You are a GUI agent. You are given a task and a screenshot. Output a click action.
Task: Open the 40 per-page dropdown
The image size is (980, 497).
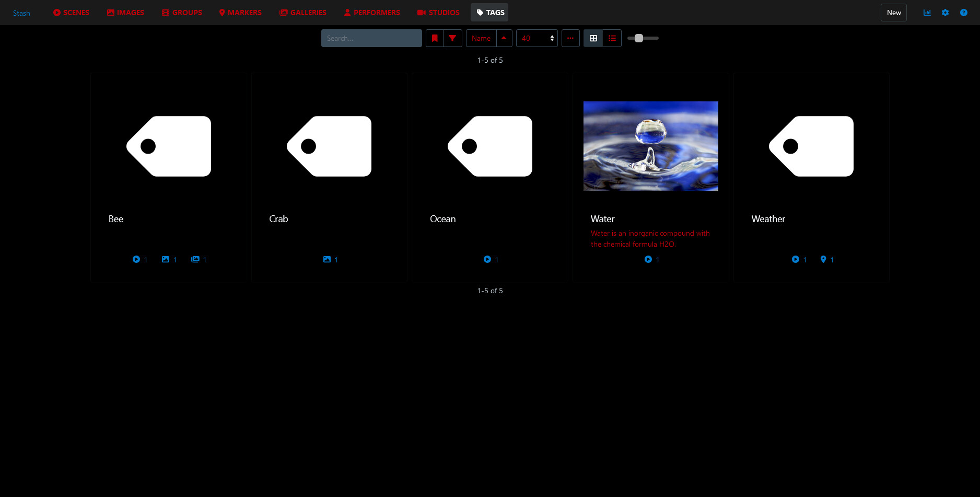[537, 38]
